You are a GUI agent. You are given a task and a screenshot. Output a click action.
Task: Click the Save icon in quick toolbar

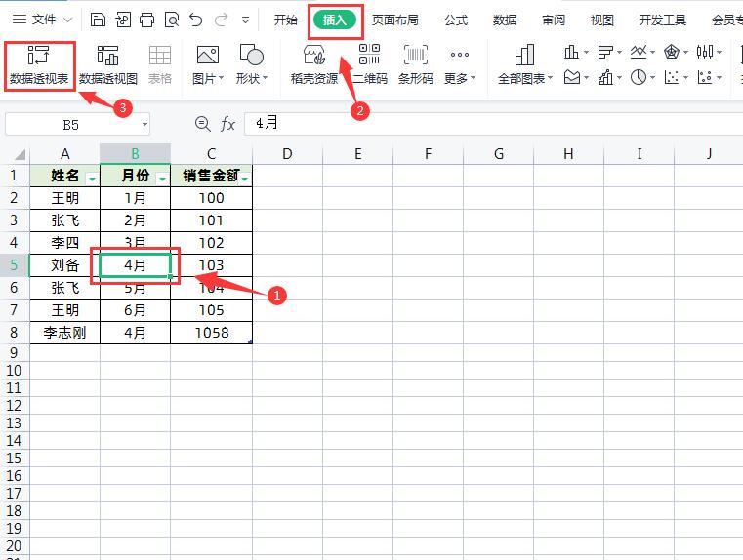pyautogui.click(x=98, y=20)
